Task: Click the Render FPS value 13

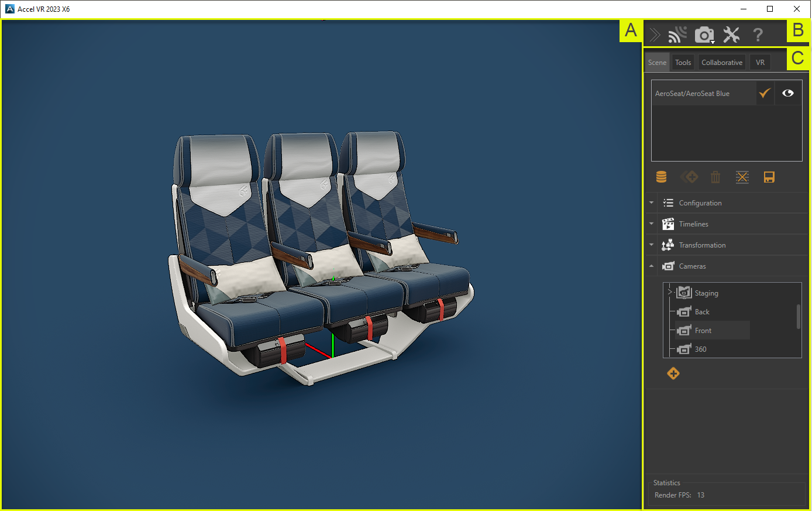Action: coord(701,495)
